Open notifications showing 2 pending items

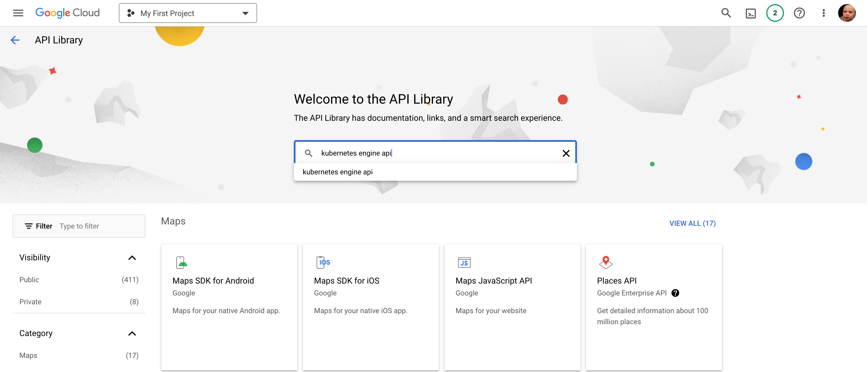point(775,13)
